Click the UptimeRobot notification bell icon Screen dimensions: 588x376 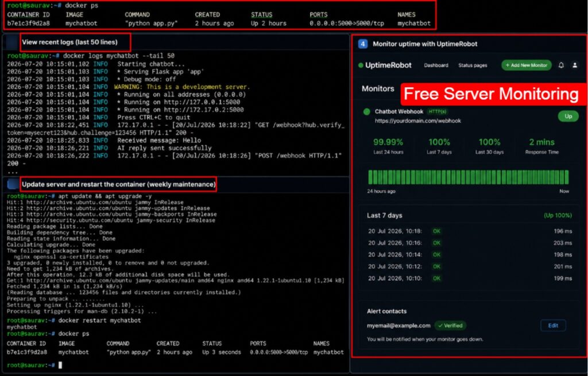coord(561,65)
